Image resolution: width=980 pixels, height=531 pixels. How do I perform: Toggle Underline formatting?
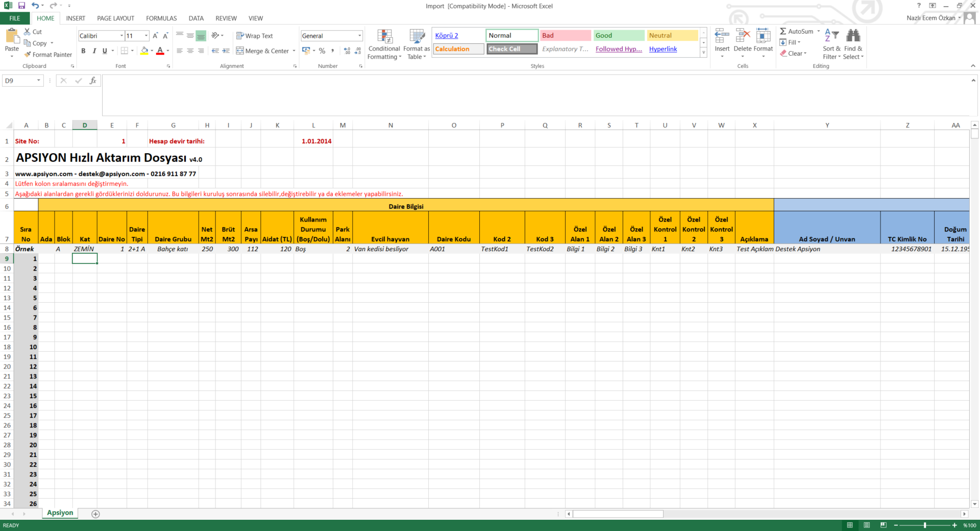[105, 51]
